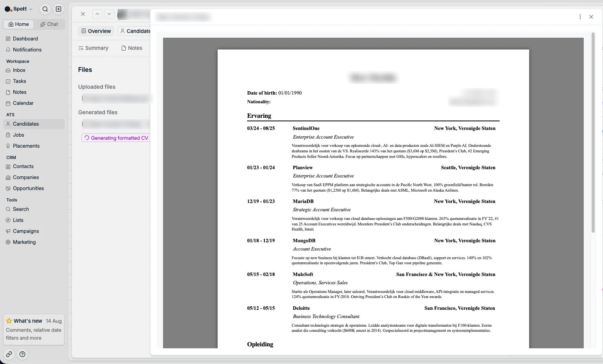Click the CV preview vertical scrollbar
Image resolution: width=603 pixels, height=364 pixels.
coord(593,133)
